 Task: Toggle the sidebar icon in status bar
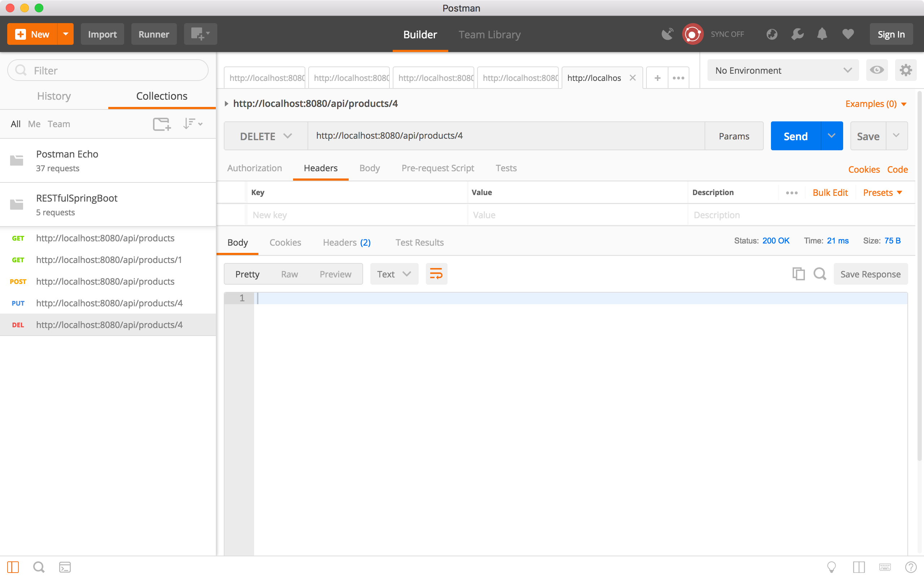tap(13, 567)
